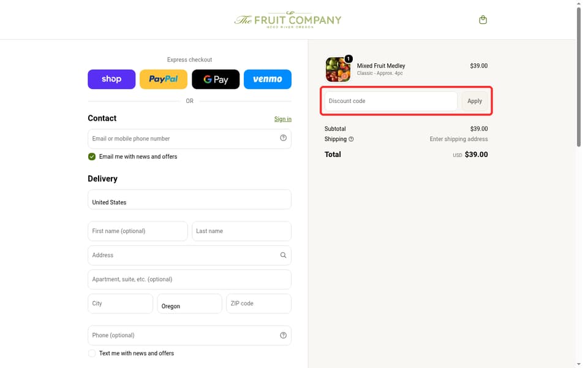Pay with Shop Pay express button
The width and height of the screenshot is (588, 368).
click(x=111, y=79)
